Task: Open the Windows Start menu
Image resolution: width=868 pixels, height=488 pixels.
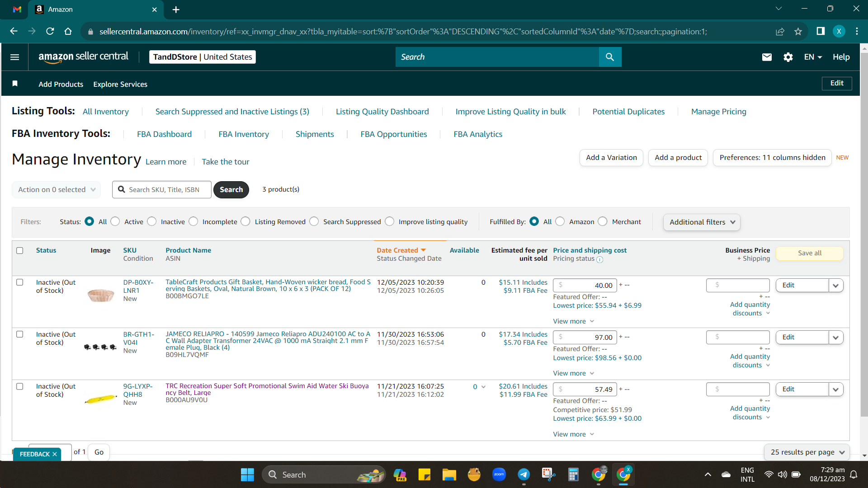Action: (247, 474)
